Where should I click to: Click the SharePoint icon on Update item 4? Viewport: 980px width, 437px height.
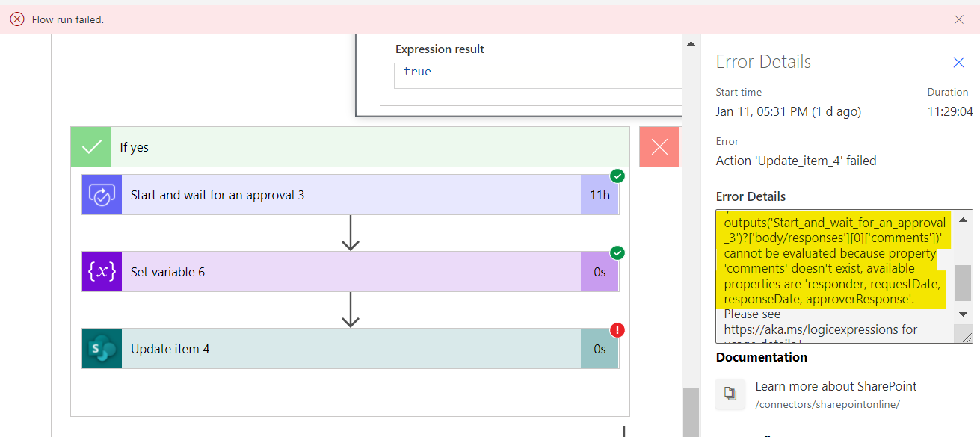pyautogui.click(x=102, y=349)
